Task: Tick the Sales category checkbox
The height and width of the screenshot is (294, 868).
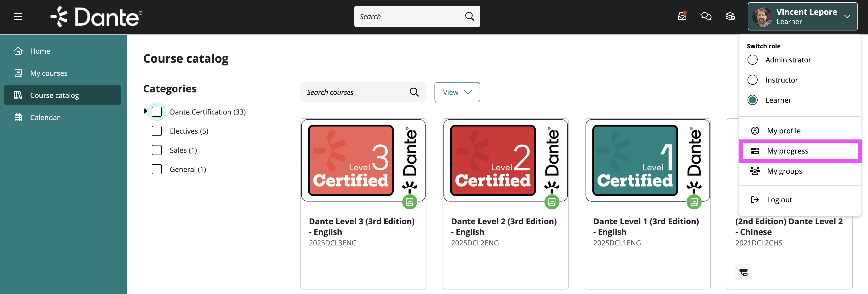Action: (157, 150)
